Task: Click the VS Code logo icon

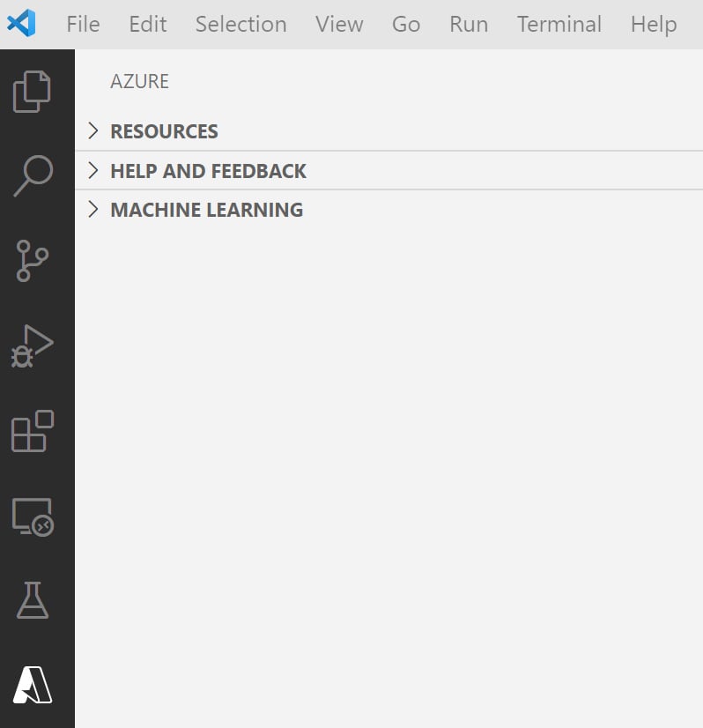Action: 21,23
